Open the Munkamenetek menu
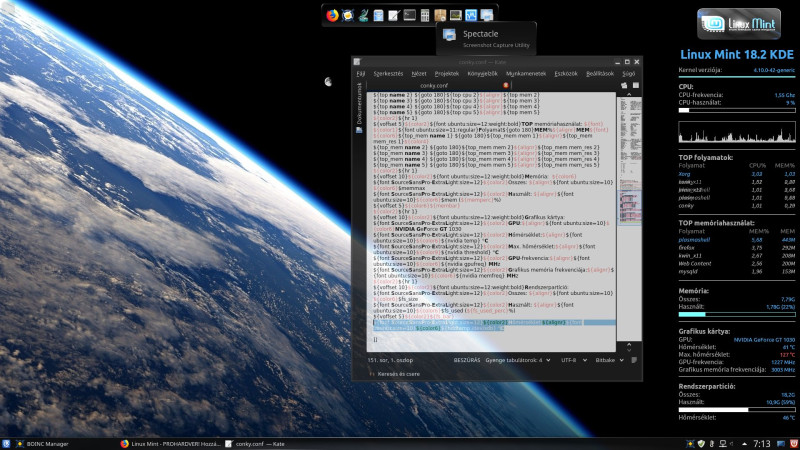Screen dimensions: 800x450 (x=526, y=73)
